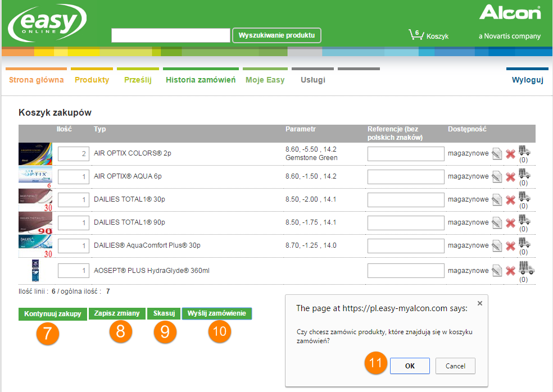
Task: Focus the product search field
Action: click(x=171, y=35)
